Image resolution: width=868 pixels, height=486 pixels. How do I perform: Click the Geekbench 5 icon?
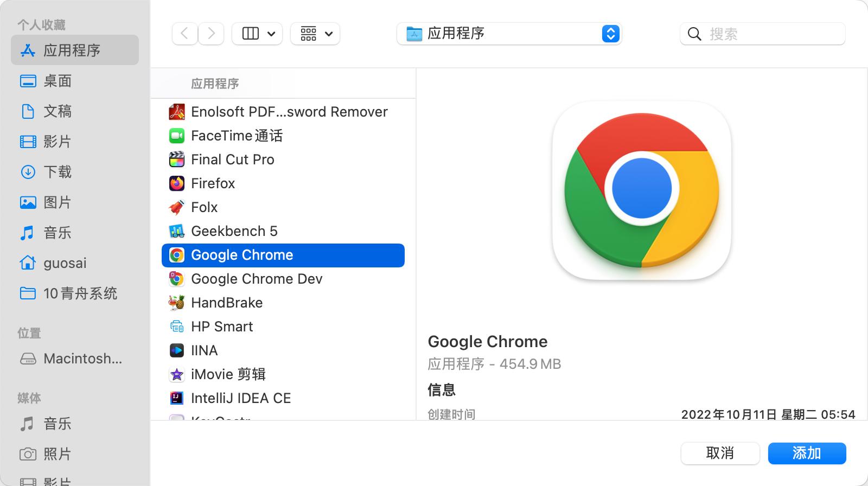(176, 231)
